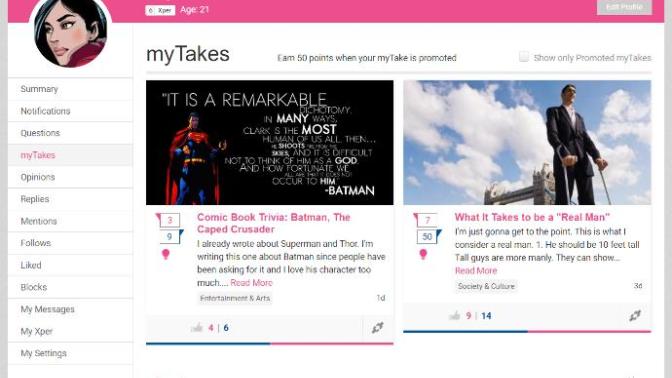Click the share icon on Real Man myTake
Image resolution: width=672 pixels, height=378 pixels.
tap(635, 316)
